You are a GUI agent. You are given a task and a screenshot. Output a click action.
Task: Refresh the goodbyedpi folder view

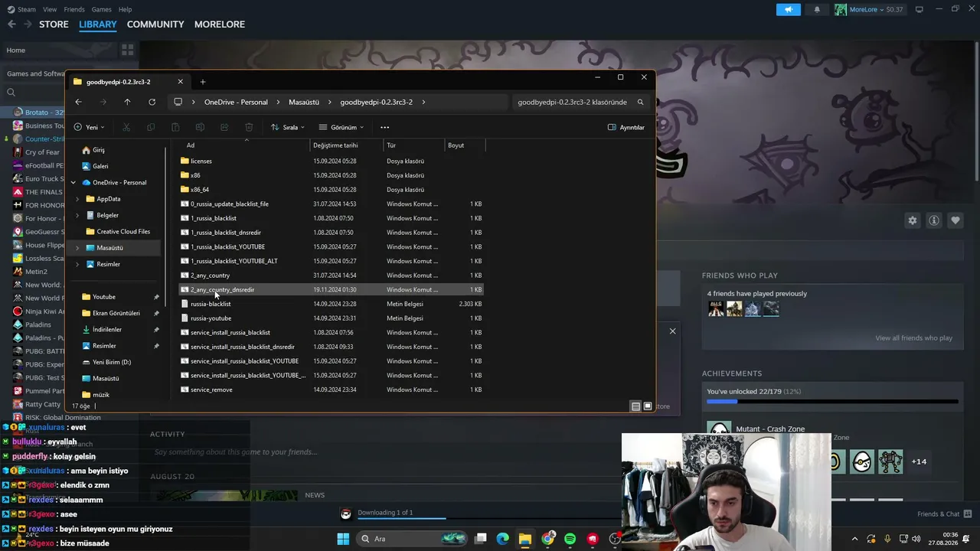(x=152, y=102)
